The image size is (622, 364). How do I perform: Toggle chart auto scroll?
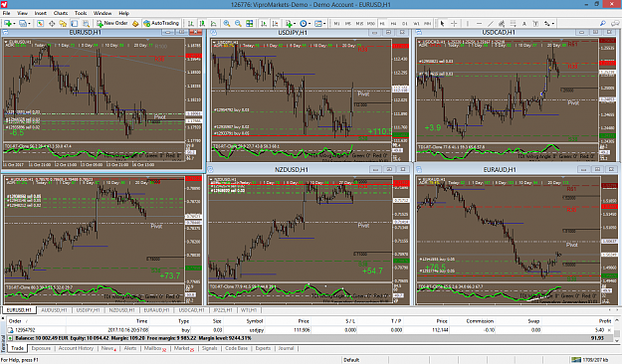pyautogui.click(x=264, y=24)
